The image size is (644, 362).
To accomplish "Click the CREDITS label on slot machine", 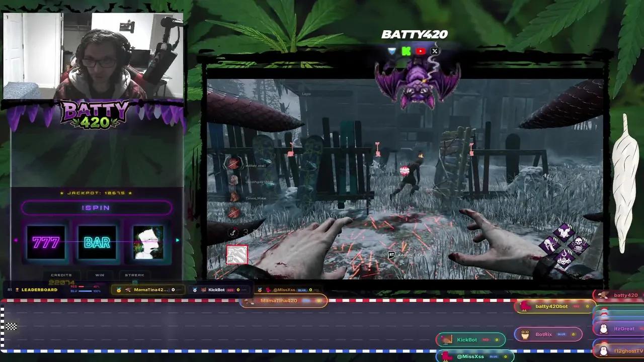I will coord(61,275).
